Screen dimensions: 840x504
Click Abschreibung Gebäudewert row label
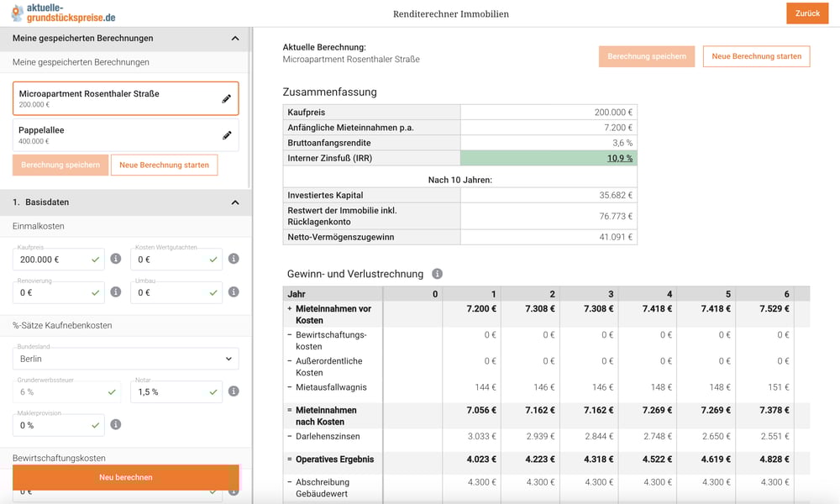click(322, 488)
